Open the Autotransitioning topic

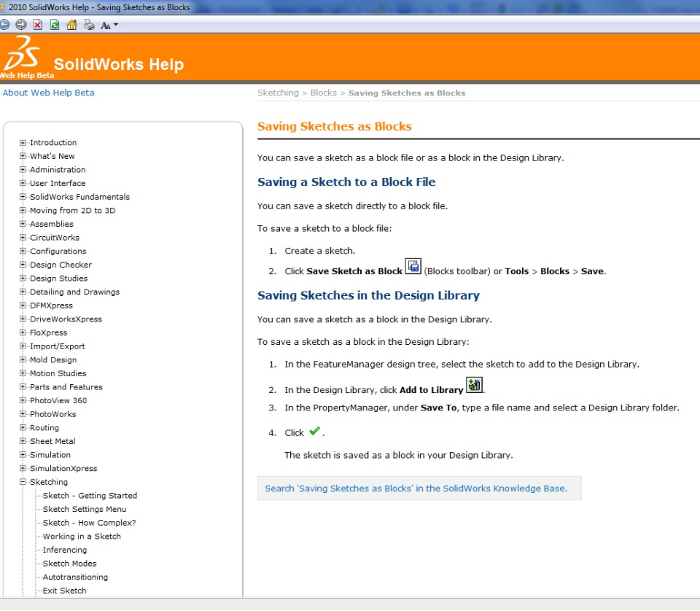75,577
